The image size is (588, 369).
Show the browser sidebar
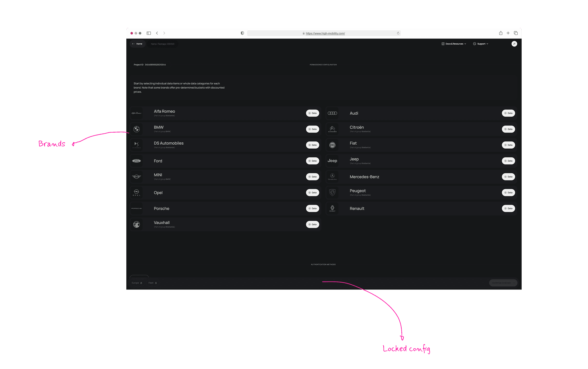pyautogui.click(x=149, y=33)
